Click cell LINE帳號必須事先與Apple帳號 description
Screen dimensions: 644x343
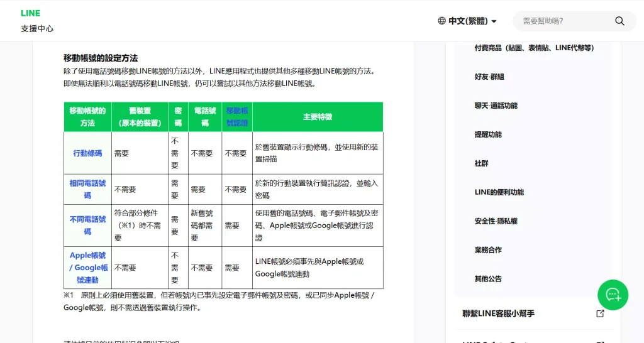[318, 268]
